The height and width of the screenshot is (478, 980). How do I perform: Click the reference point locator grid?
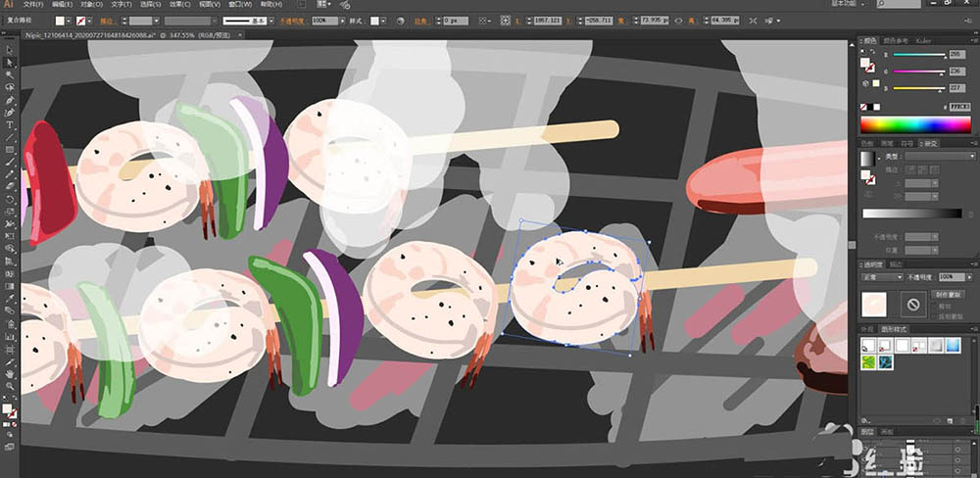[505, 21]
